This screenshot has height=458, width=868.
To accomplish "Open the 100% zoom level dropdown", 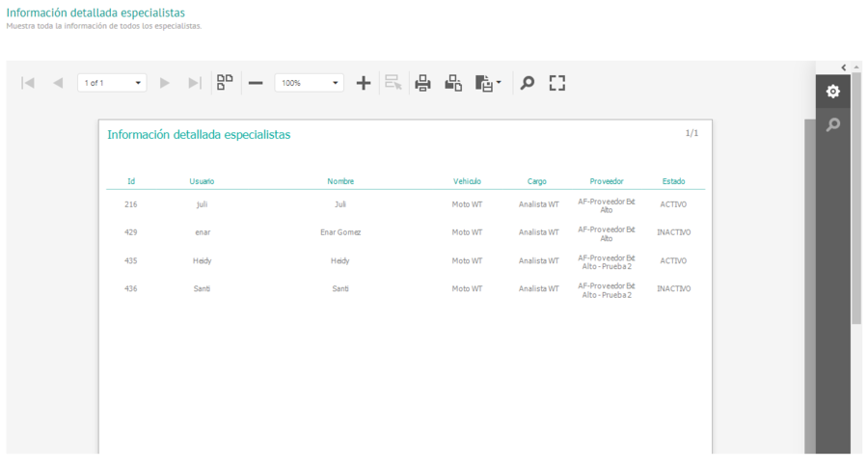I will coord(309,83).
